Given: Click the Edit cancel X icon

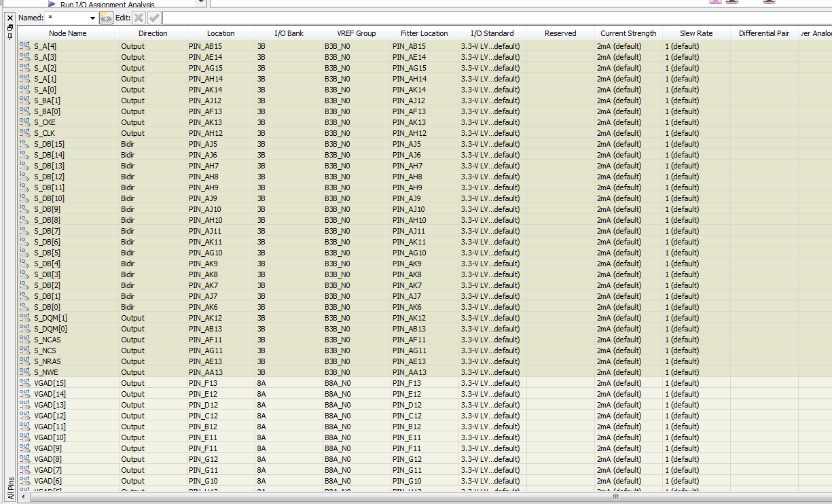Looking at the screenshot, I should [x=139, y=18].
